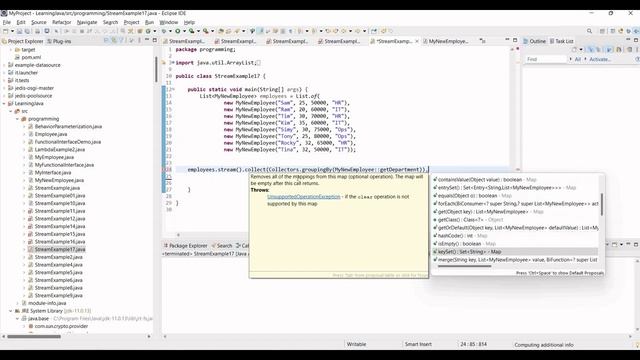The width and height of the screenshot is (640, 360).
Task: Switch to the Project Explorer tab
Action: [22, 41]
